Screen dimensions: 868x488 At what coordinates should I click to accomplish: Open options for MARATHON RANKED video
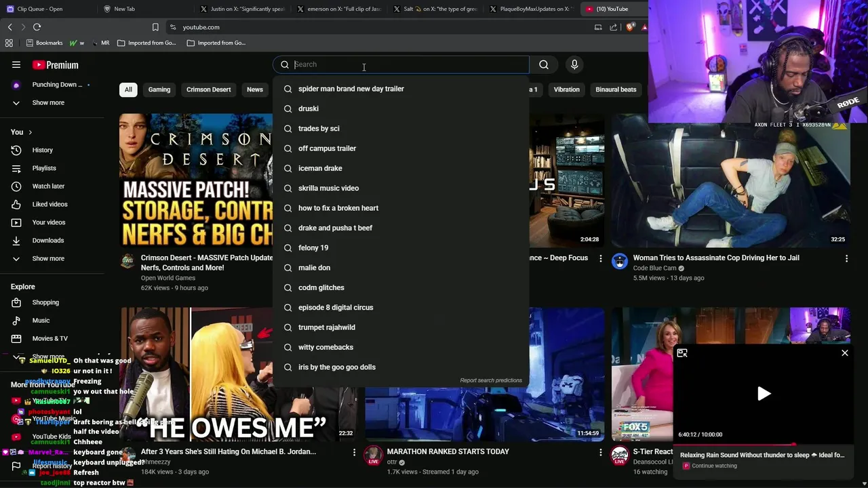point(600,452)
